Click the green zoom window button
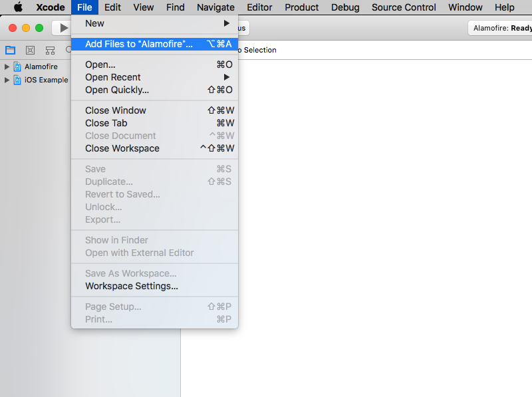The width and height of the screenshot is (532, 397). (x=39, y=28)
